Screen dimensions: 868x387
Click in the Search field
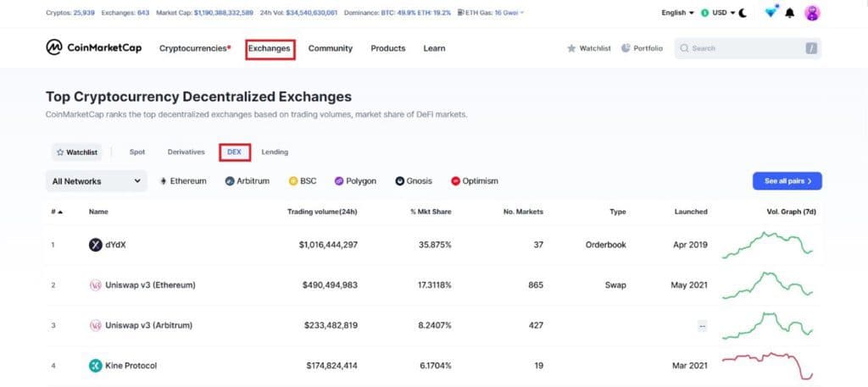click(748, 48)
